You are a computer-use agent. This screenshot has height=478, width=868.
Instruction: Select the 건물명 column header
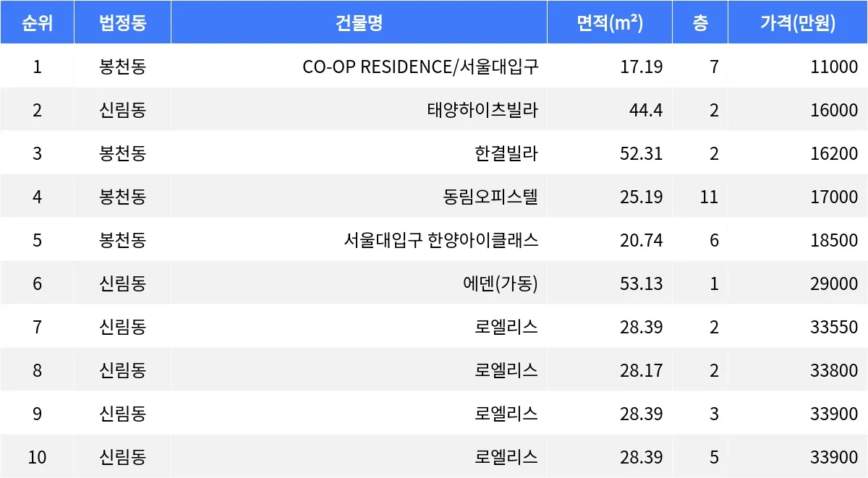(x=359, y=23)
